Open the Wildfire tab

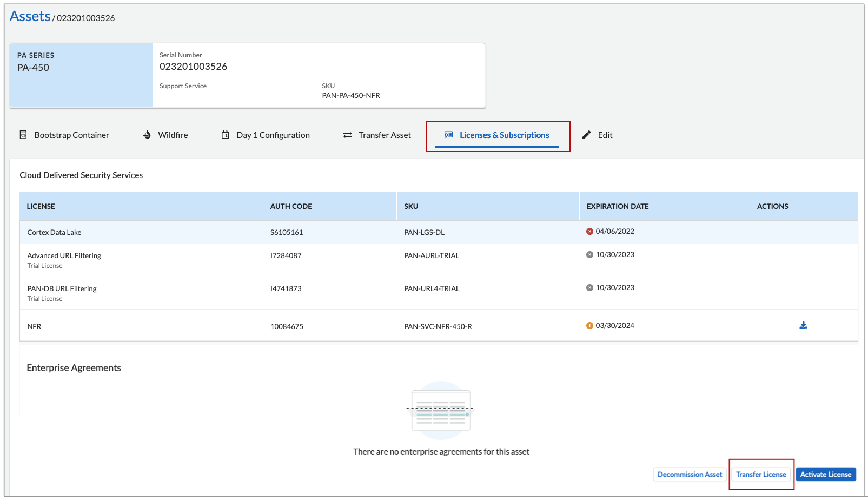pyautogui.click(x=173, y=135)
